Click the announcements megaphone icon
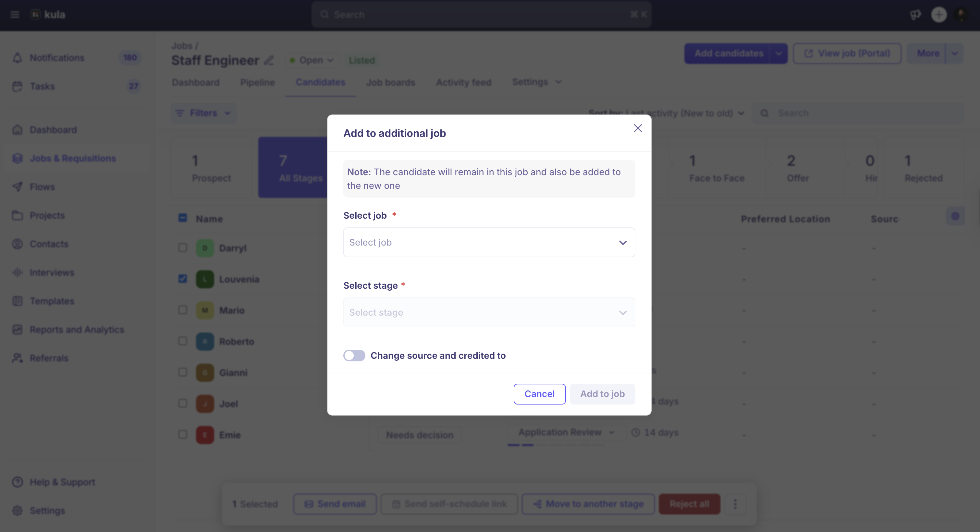The height and width of the screenshot is (532, 980). pos(915,15)
